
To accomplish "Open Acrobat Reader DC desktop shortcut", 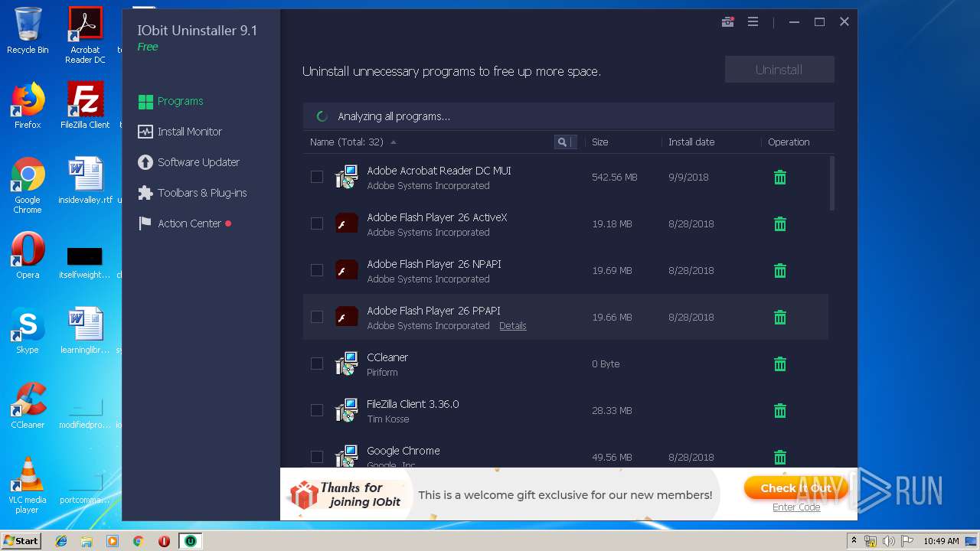I will 85,36.
